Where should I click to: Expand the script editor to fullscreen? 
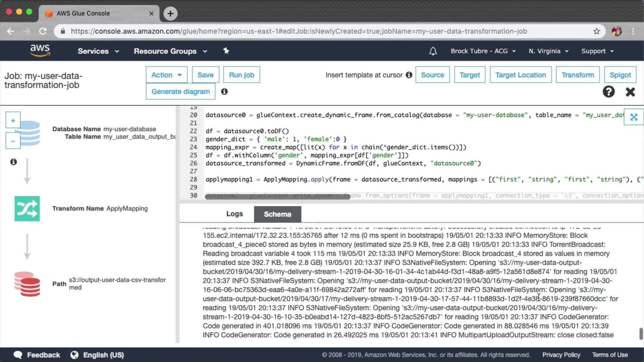[x=633, y=117]
